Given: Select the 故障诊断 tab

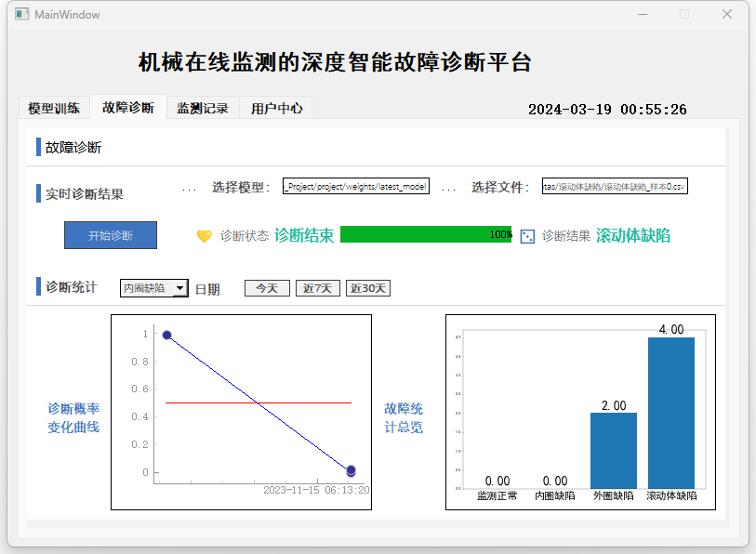Looking at the screenshot, I should [128, 107].
